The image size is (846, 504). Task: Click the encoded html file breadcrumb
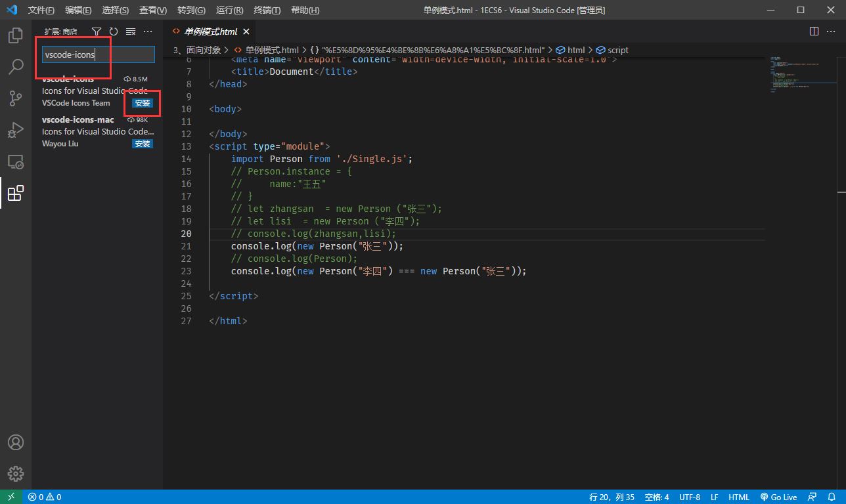click(x=427, y=50)
